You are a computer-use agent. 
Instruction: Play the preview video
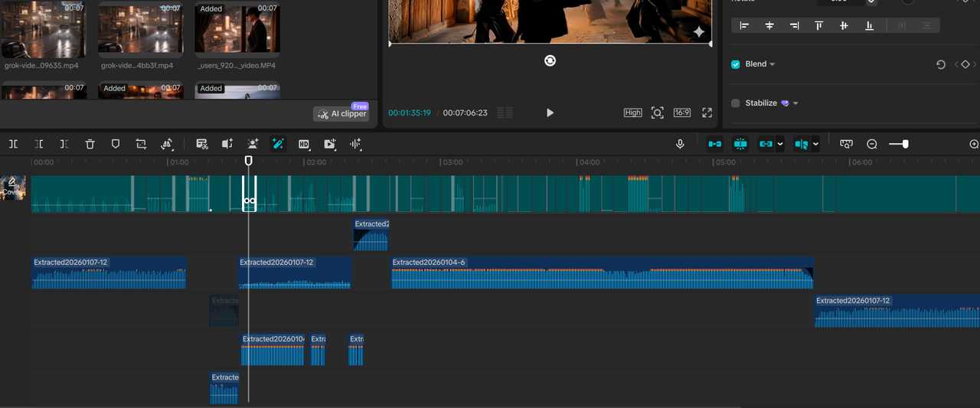pyautogui.click(x=550, y=113)
